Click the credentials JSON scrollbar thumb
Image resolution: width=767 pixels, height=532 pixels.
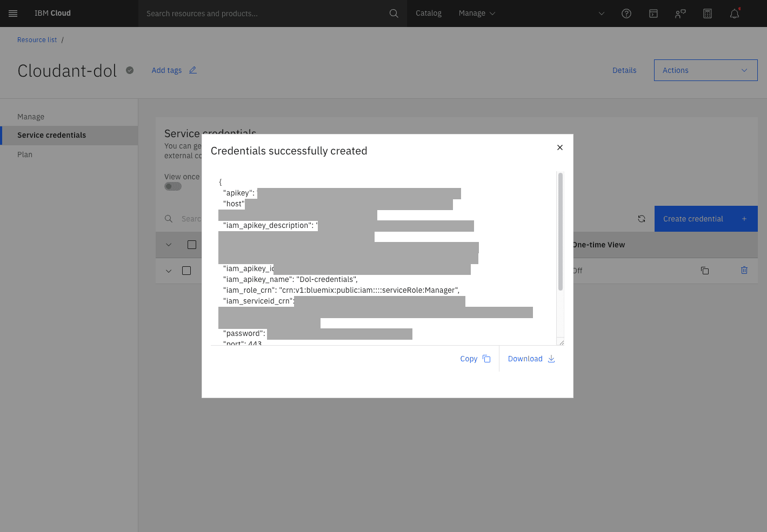pyautogui.click(x=561, y=232)
